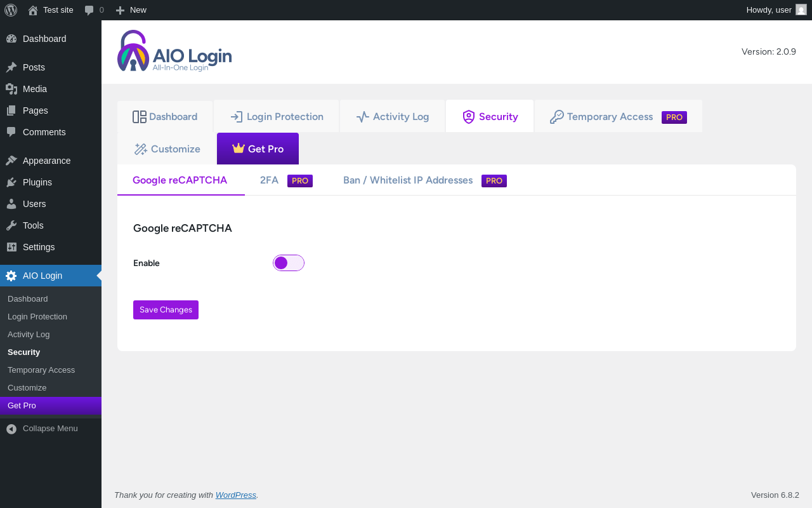Viewport: 812px width, 508px height.
Task: Open Dashboard in AIO Login submenu
Action: click(51, 298)
